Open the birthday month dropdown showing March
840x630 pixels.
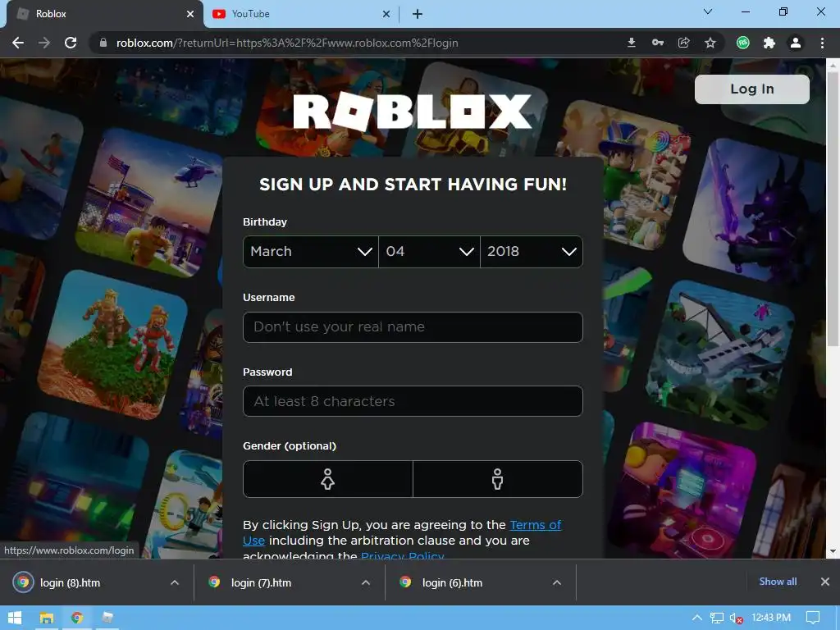coord(311,251)
